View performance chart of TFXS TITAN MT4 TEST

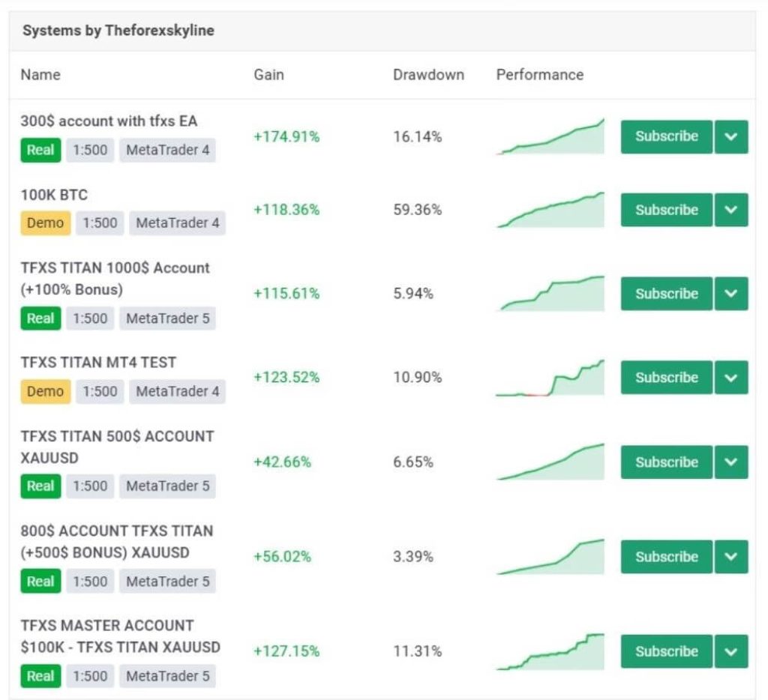click(550, 378)
